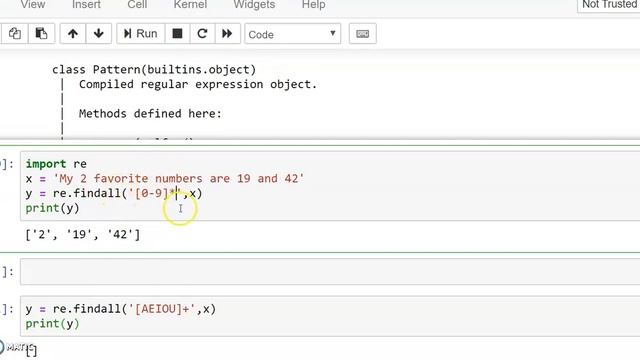Copy selected cells with the copy icon
This screenshot has width=640, height=360.
pos(15,33)
